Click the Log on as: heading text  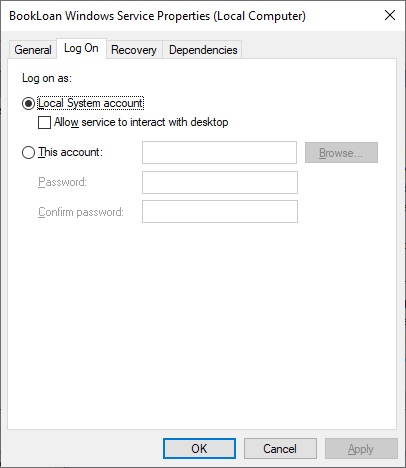47,78
